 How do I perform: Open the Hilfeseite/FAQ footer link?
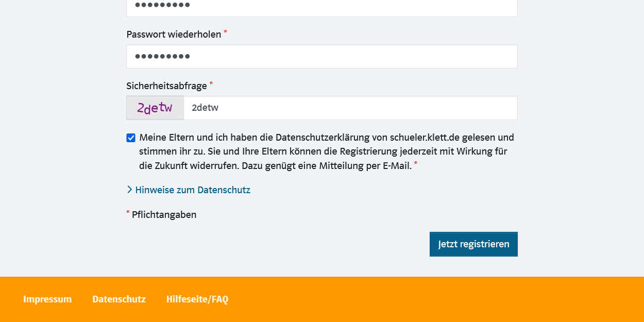point(197,299)
